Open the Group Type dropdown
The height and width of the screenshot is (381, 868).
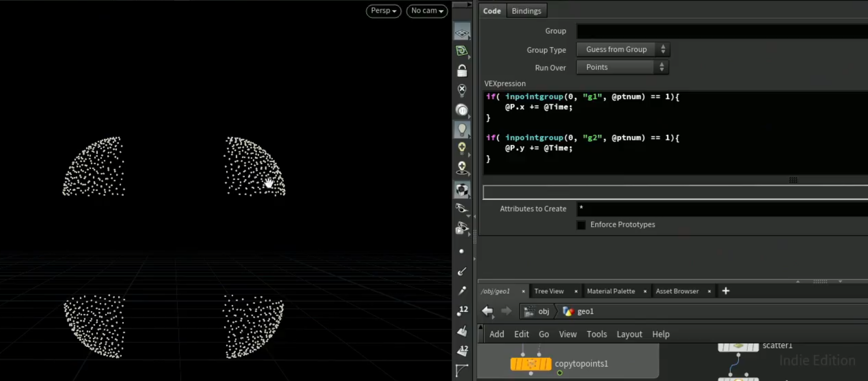[x=623, y=49]
